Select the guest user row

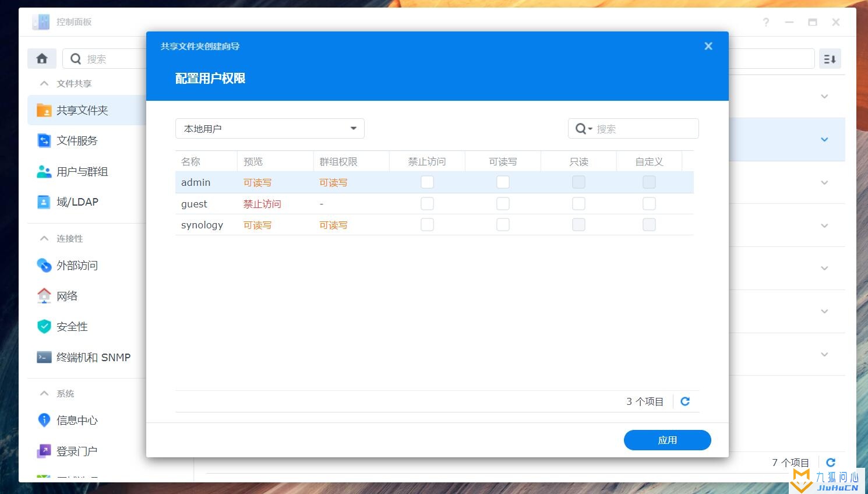(x=434, y=204)
